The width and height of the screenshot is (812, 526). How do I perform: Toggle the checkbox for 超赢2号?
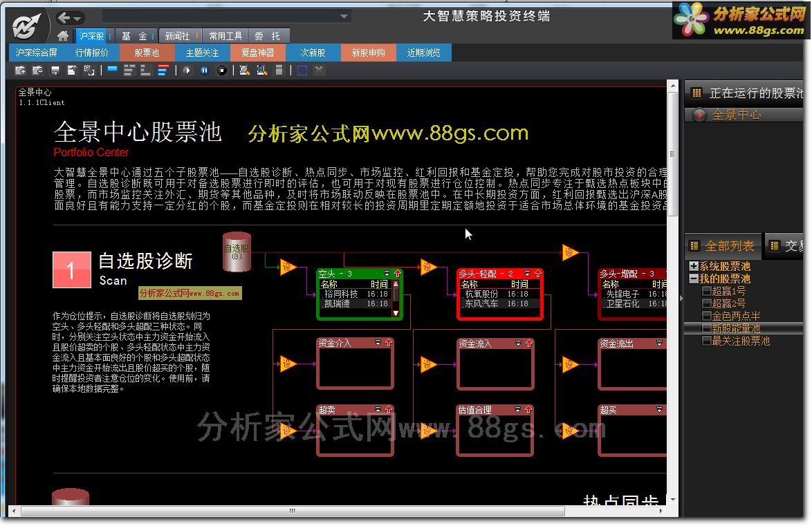[706, 304]
